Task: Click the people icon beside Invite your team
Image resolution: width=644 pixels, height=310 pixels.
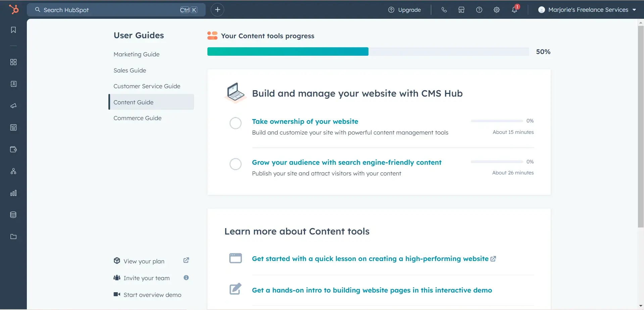Action: pyautogui.click(x=117, y=277)
